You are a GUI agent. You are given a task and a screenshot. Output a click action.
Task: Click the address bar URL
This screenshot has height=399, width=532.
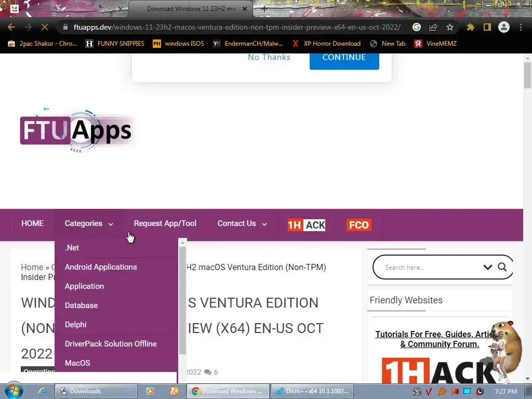click(x=237, y=27)
